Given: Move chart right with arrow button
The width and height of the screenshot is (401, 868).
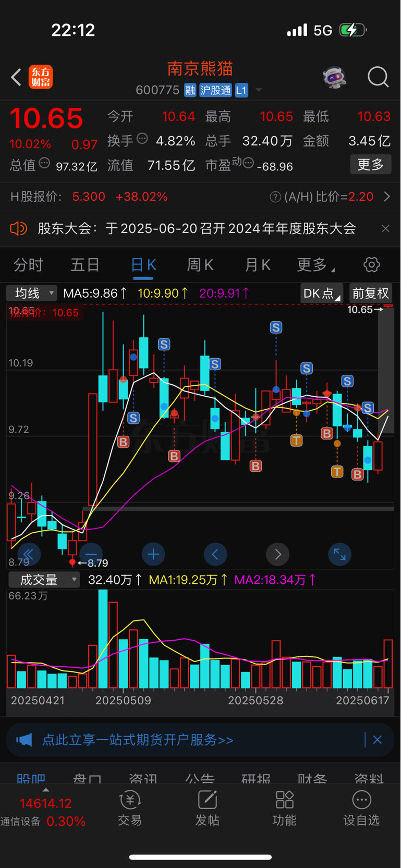Looking at the screenshot, I should 278,554.
